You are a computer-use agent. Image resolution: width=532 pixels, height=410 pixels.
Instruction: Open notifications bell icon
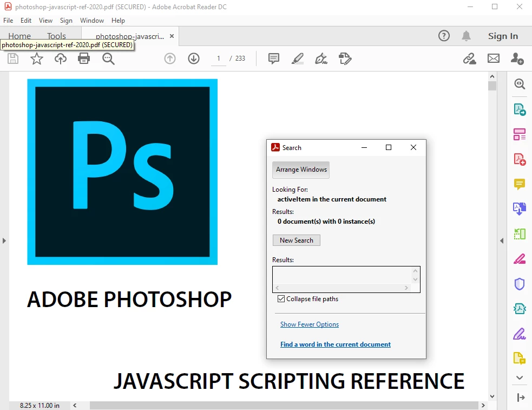(x=466, y=36)
